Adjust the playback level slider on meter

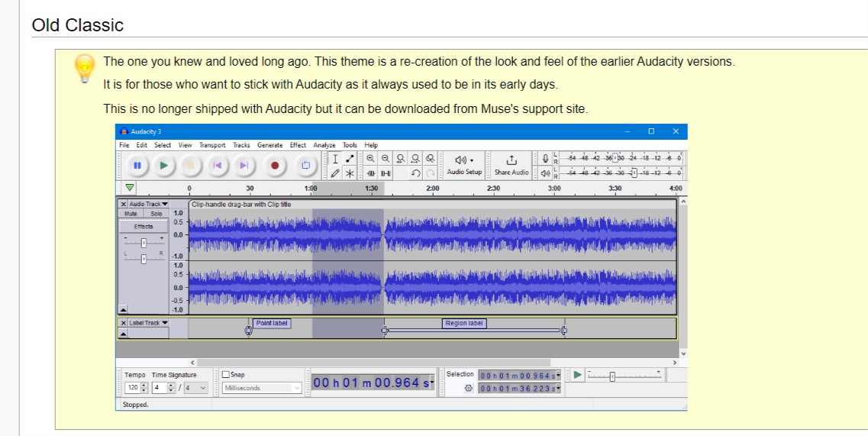pyautogui.click(x=634, y=173)
